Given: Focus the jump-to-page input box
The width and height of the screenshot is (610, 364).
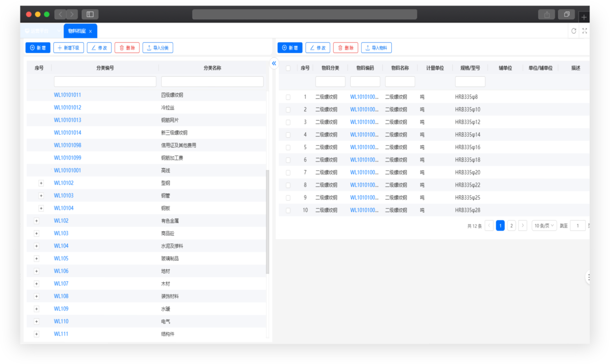Looking at the screenshot, I should 578,225.
